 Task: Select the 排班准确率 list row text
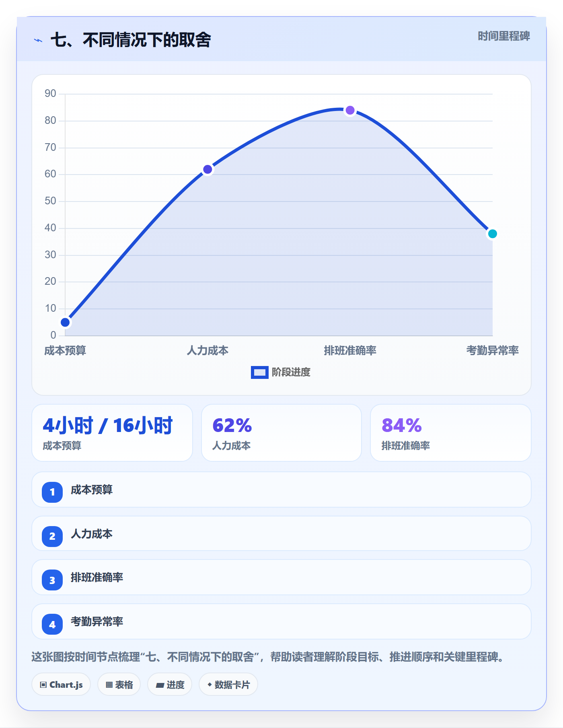pos(97,578)
